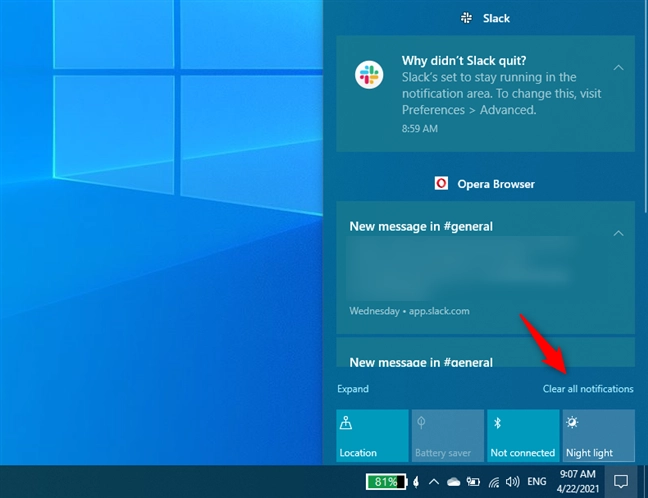This screenshot has width=648, height=498.
Task: Open the partially visible second #general notification
Action: pos(486,353)
